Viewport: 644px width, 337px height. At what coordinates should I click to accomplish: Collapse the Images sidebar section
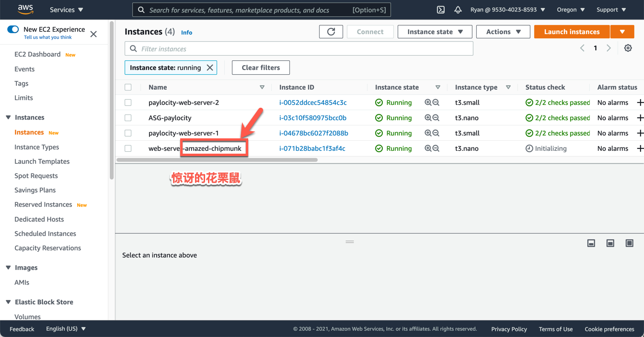(8, 268)
